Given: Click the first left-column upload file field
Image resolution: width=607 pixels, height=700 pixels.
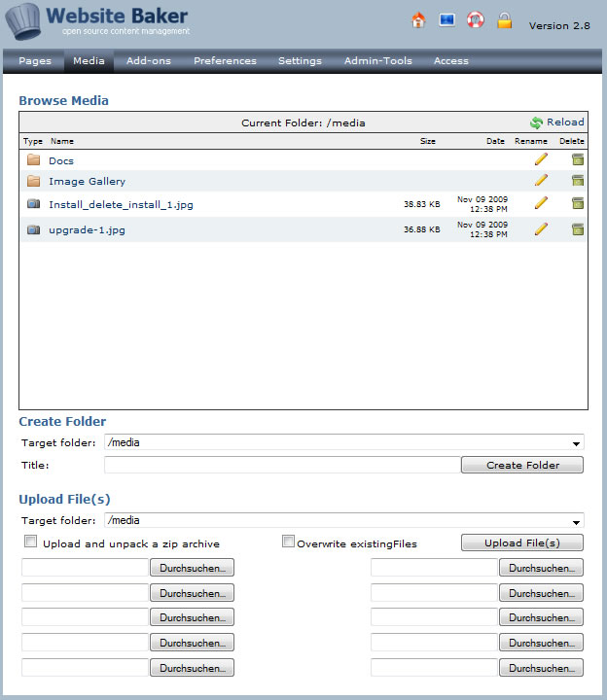Looking at the screenshot, I should pos(85,568).
